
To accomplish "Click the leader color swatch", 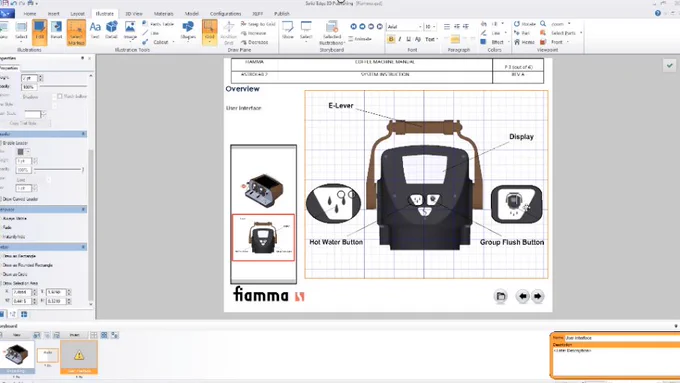I will [20, 152].
